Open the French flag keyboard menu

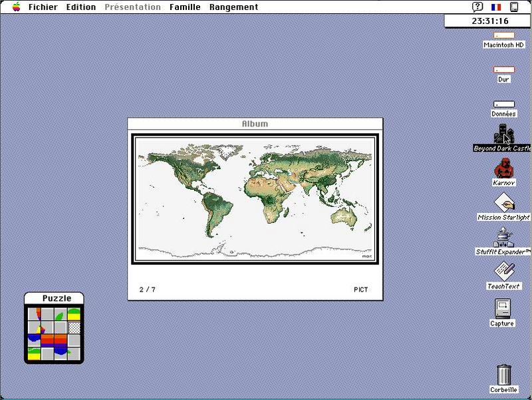[496, 7]
